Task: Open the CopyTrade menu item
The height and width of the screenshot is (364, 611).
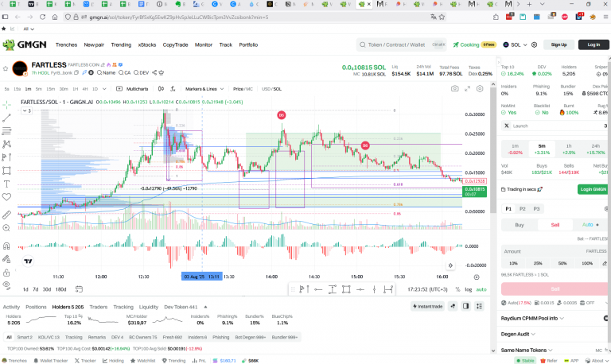Action: pos(175,45)
